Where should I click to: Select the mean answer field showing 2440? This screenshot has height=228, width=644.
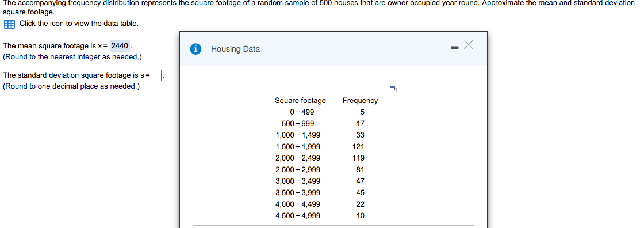120,45
